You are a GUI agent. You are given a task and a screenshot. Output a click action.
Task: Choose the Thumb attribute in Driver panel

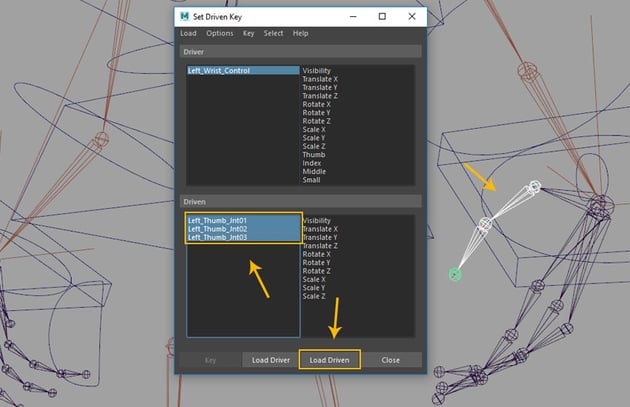(x=314, y=154)
